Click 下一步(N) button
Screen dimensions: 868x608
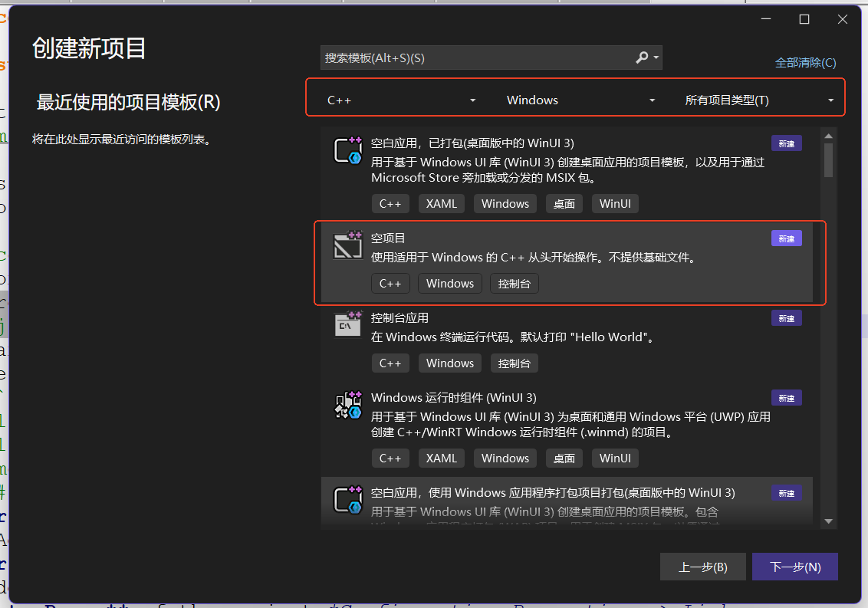coord(795,567)
